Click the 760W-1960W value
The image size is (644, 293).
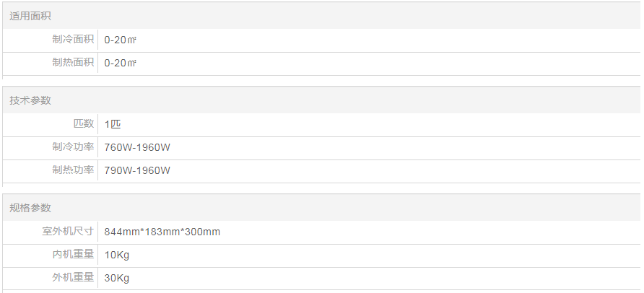137,148
